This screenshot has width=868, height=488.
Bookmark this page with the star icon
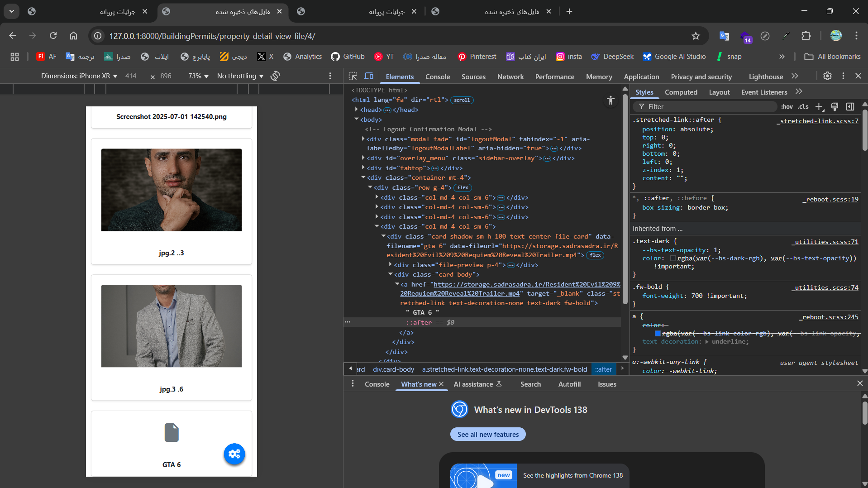[x=696, y=36]
